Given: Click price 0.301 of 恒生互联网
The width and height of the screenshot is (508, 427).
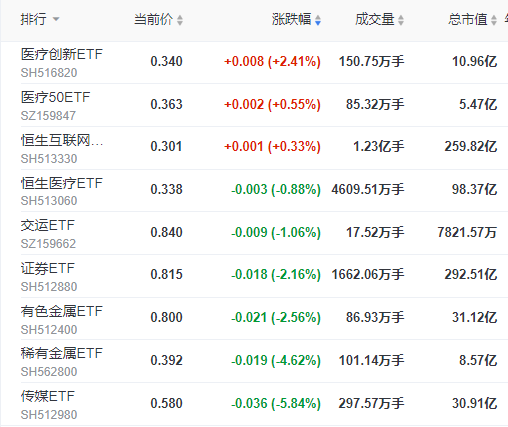Looking at the screenshot, I should tap(166, 146).
